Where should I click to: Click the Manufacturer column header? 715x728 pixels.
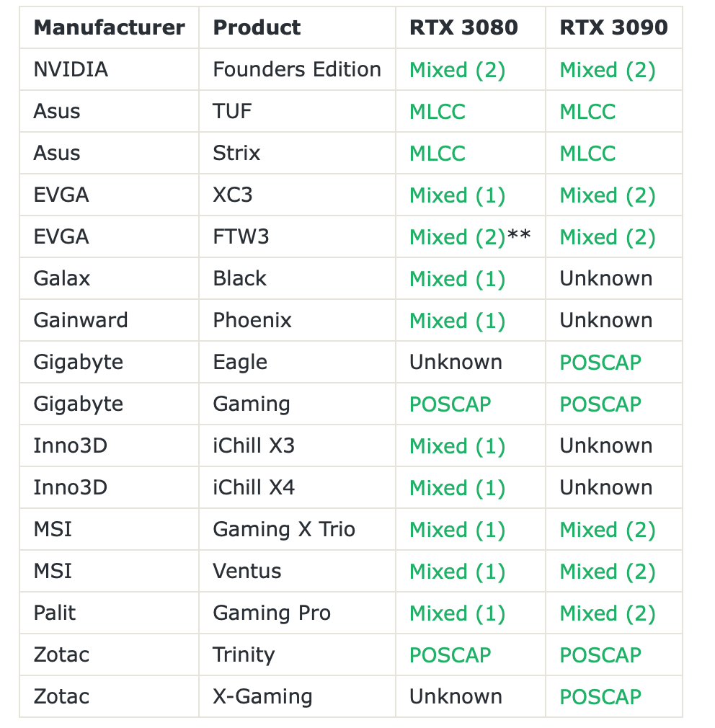click(109, 27)
